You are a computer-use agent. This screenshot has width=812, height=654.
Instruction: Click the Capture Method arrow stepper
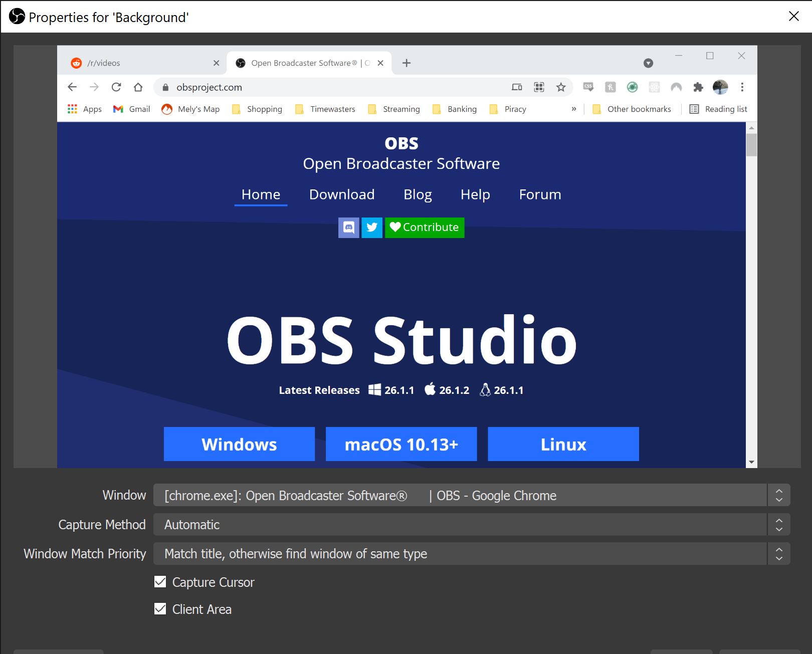point(779,524)
